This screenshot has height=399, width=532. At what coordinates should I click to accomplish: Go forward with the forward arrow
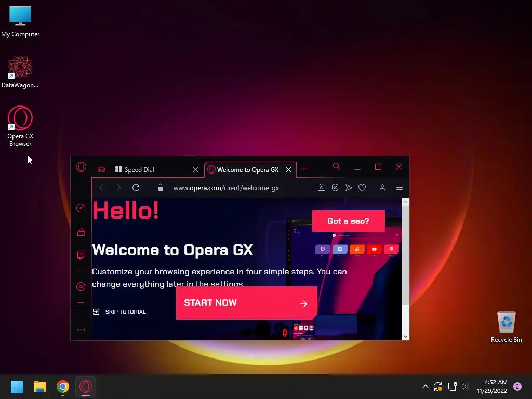(x=118, y=188)
